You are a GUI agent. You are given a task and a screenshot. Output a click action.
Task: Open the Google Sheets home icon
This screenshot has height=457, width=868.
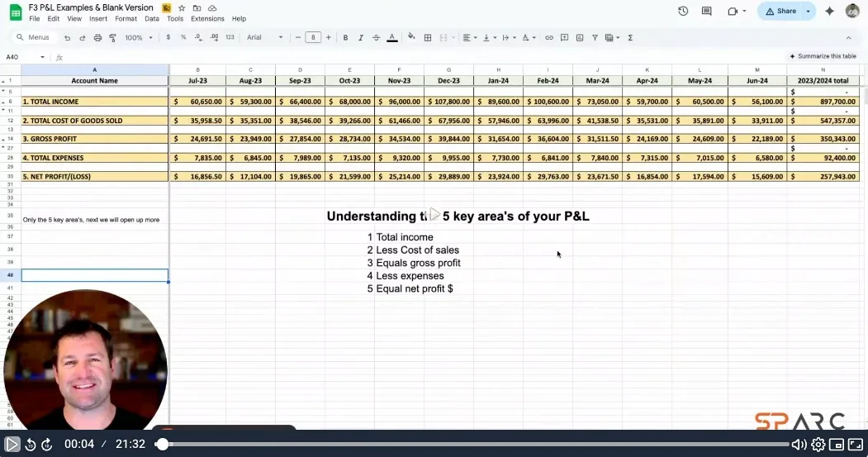click(16, 12)
